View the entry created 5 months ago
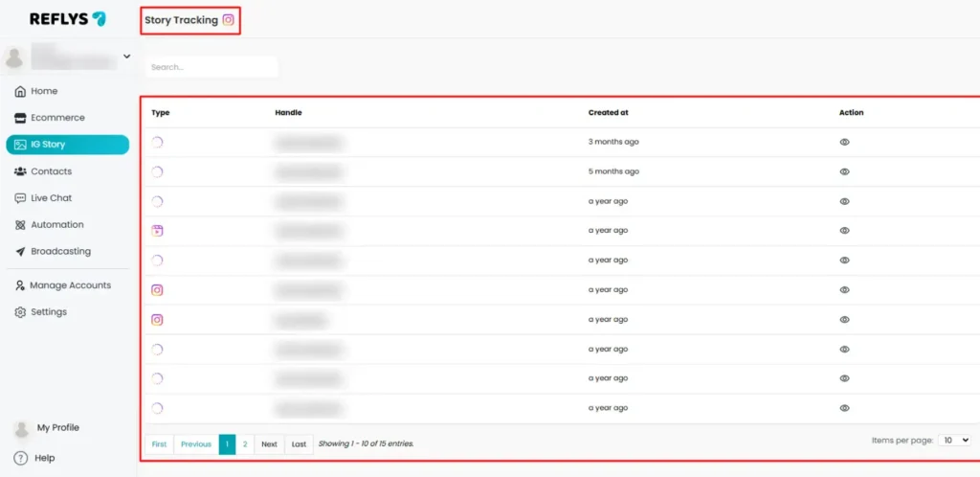The height and width of the screenshot is (477, 980). [x=844, y=172]
